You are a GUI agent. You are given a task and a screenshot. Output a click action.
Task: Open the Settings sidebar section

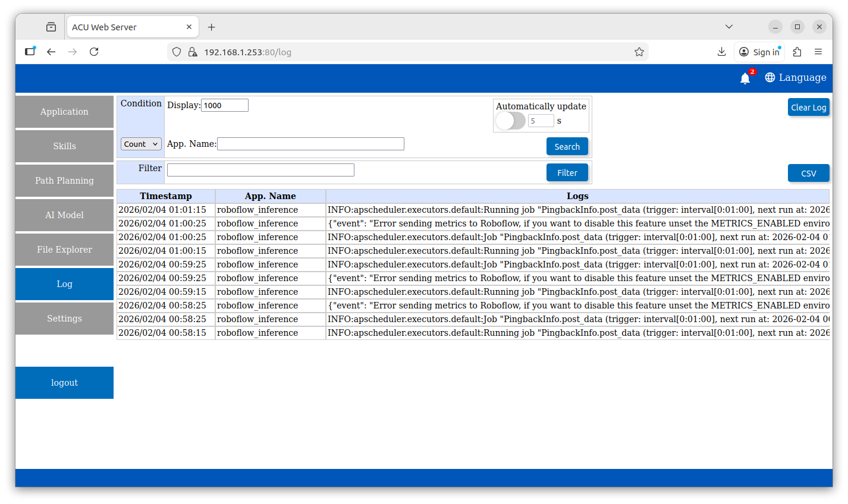64,319
